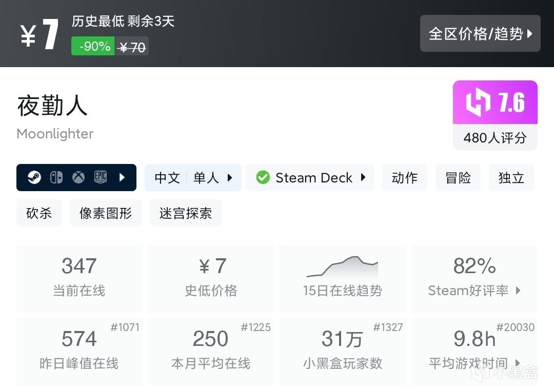Open the 全区价格/趋势 price trends

click(480, 34)
